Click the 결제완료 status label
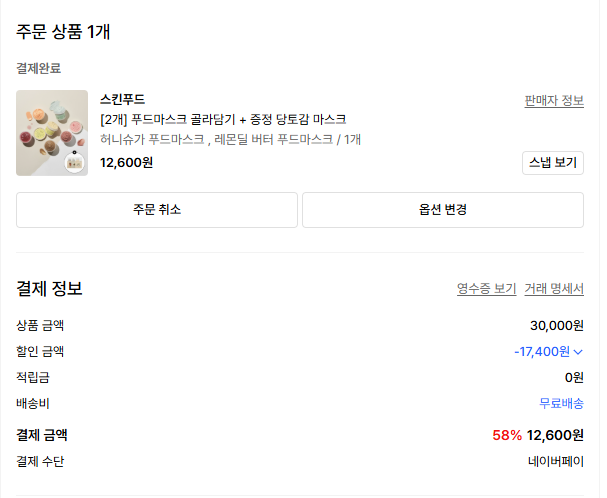 pos(38,68)
